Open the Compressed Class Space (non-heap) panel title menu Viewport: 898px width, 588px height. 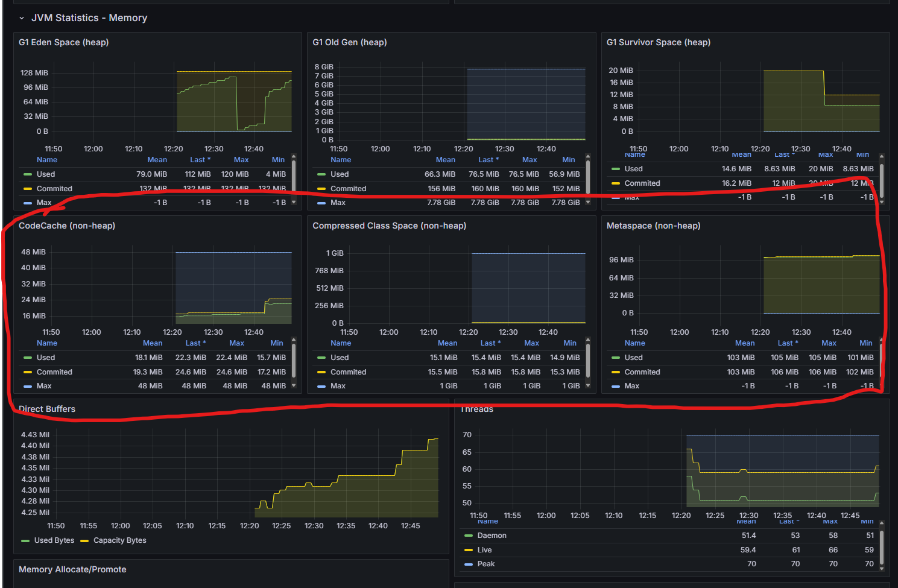coord(390,226)
